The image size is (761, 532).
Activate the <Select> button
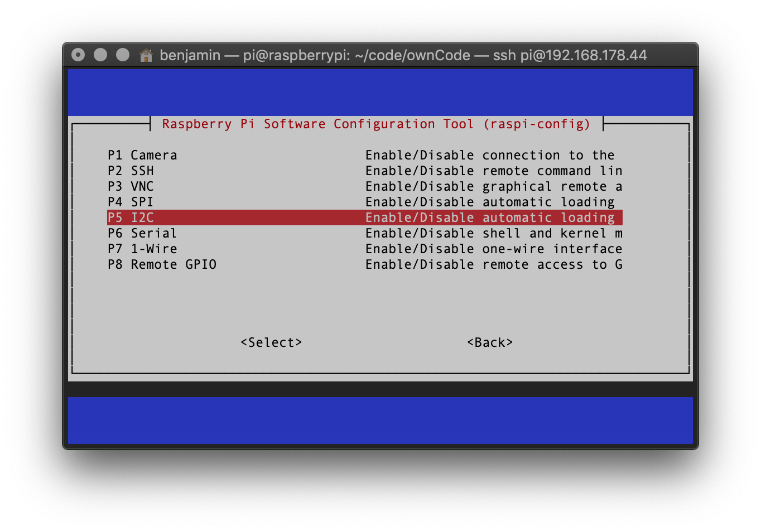point(271,342)
